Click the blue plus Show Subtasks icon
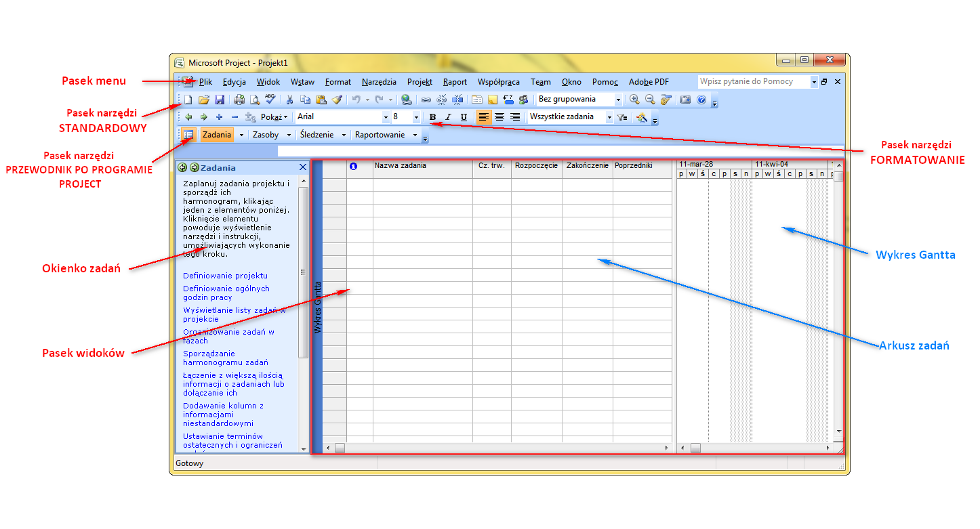980x529 pixels. (x=220, y=117)
